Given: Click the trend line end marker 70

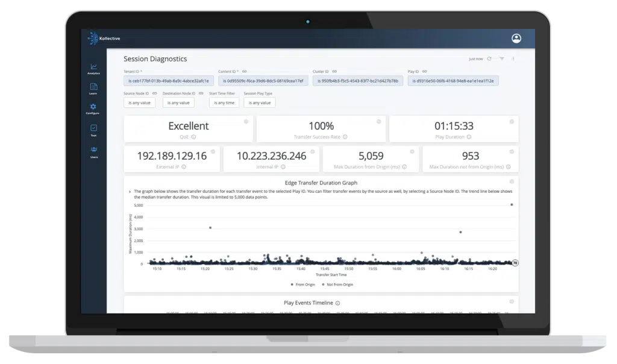Looking at the screenshot, I should pyautogui.click(x=515, y=263).
